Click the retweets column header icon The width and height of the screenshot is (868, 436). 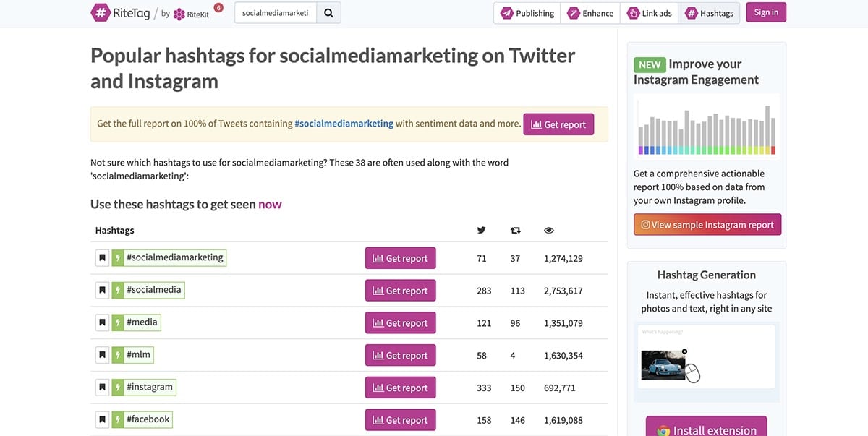click(x=515, y=230)
